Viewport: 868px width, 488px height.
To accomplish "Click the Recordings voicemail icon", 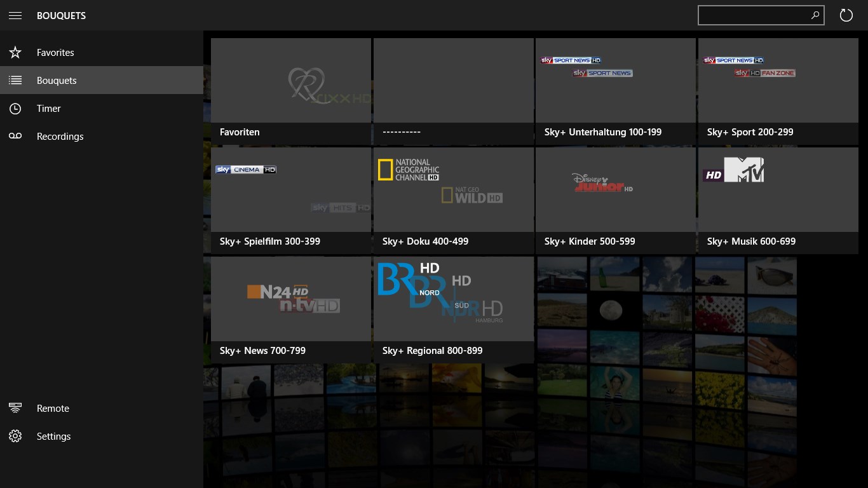I will (15, 137).
